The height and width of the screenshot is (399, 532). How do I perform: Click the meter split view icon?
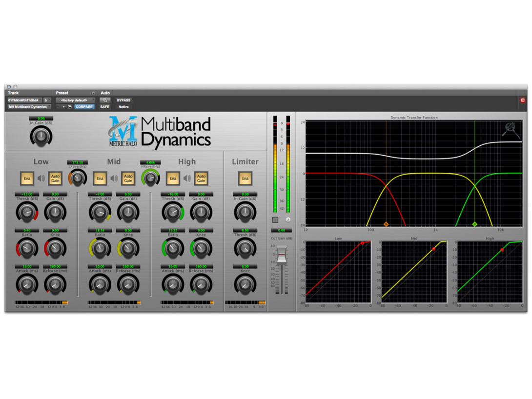coord(275,219)
